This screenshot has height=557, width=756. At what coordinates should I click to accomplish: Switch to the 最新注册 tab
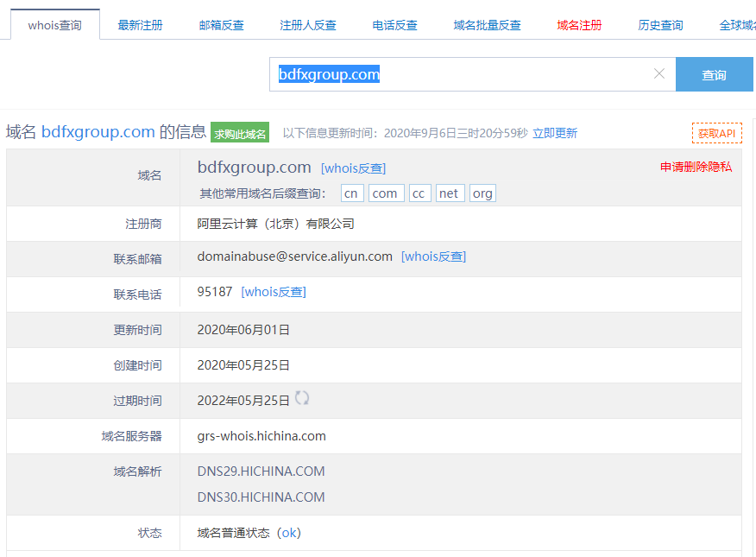140,25
